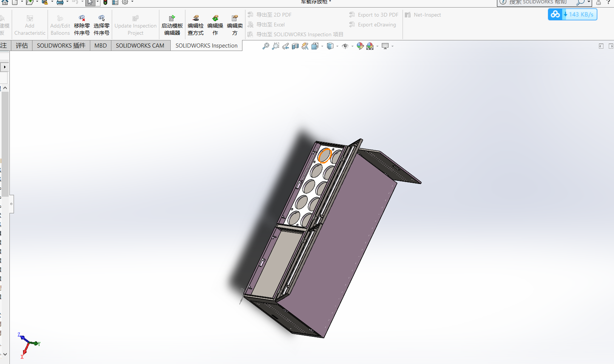Screen dimensions: 614x364
Task: Click the Add Characteristic button
Action: pos(30,25)
